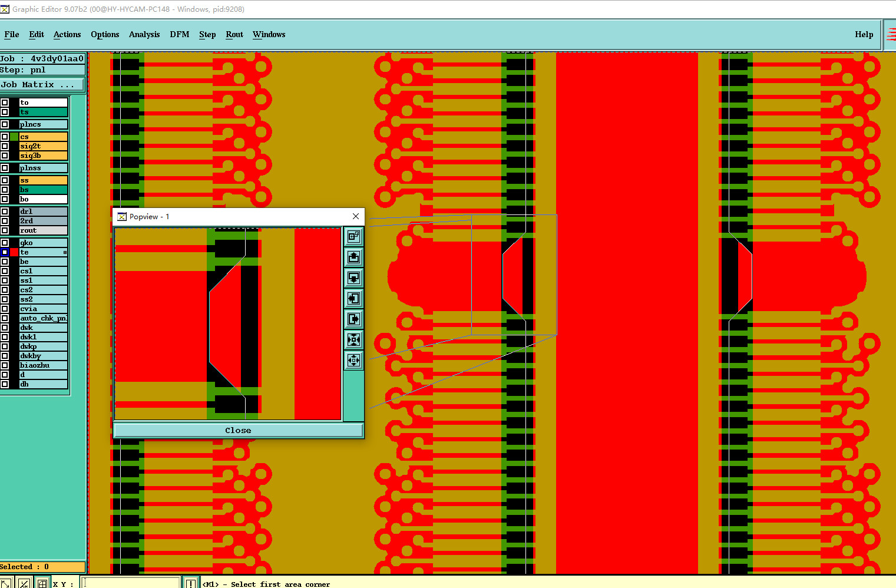Click the Popview top icon with overlapping squares
Image resolution: width=896 pixels, height=588 pixels.
(353, 237)
